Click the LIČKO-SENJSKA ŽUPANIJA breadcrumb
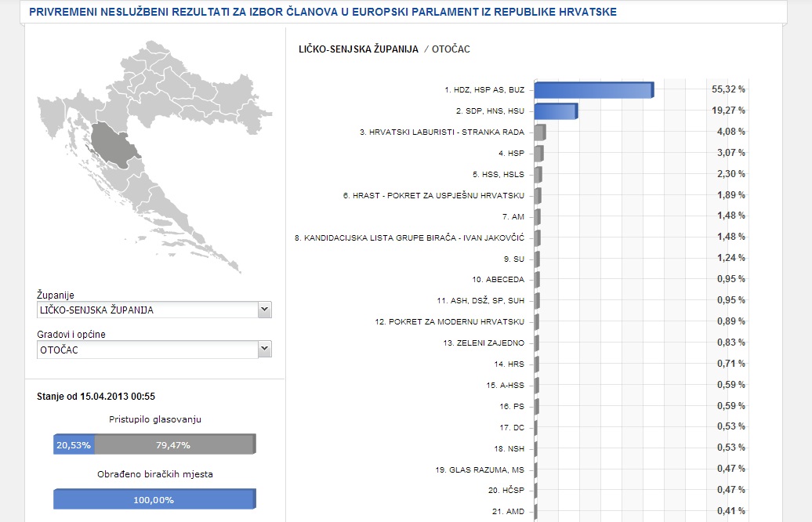812x522 pixels. tap(358, 49)
